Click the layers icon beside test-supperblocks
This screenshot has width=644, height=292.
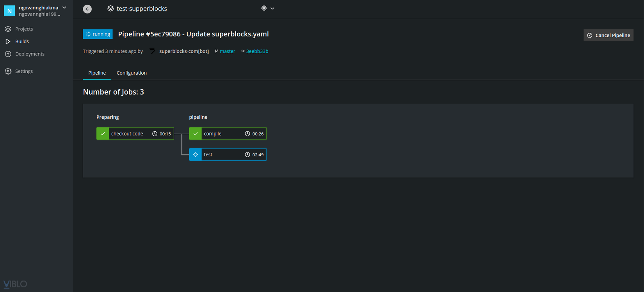tap(110, 9)
